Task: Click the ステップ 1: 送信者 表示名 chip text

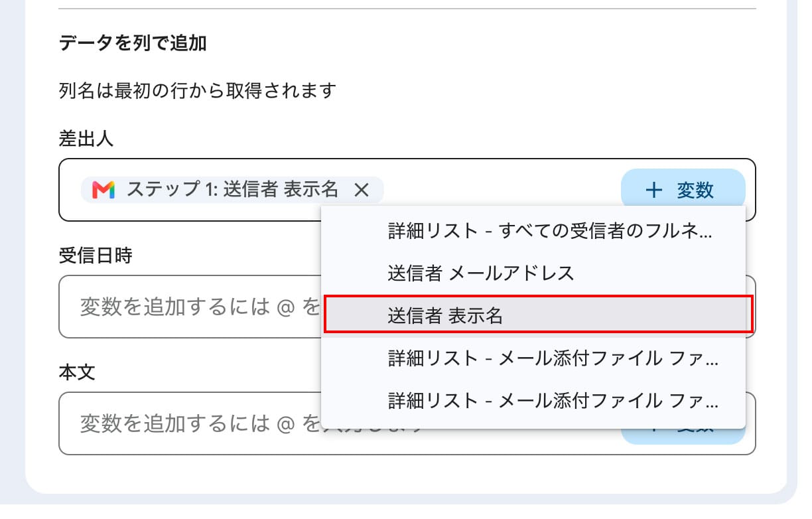Action: (x=232, y=190)
